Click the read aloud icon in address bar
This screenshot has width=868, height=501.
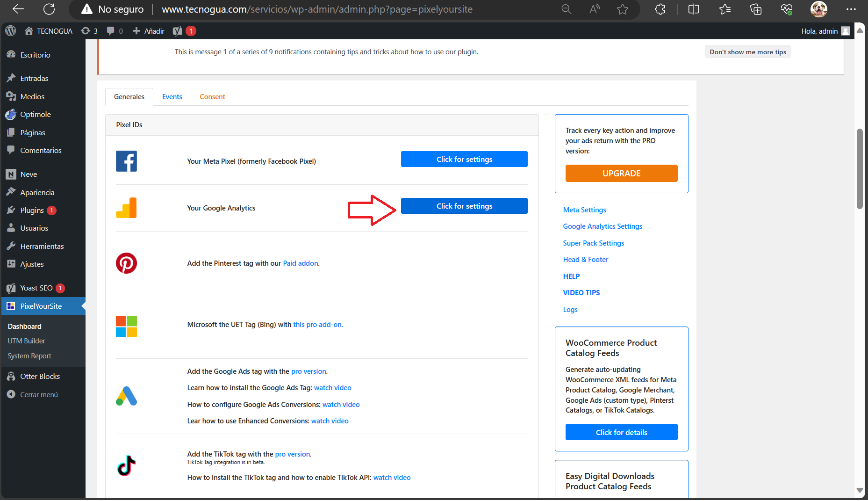pyautogui.click(x=595, y=9)
